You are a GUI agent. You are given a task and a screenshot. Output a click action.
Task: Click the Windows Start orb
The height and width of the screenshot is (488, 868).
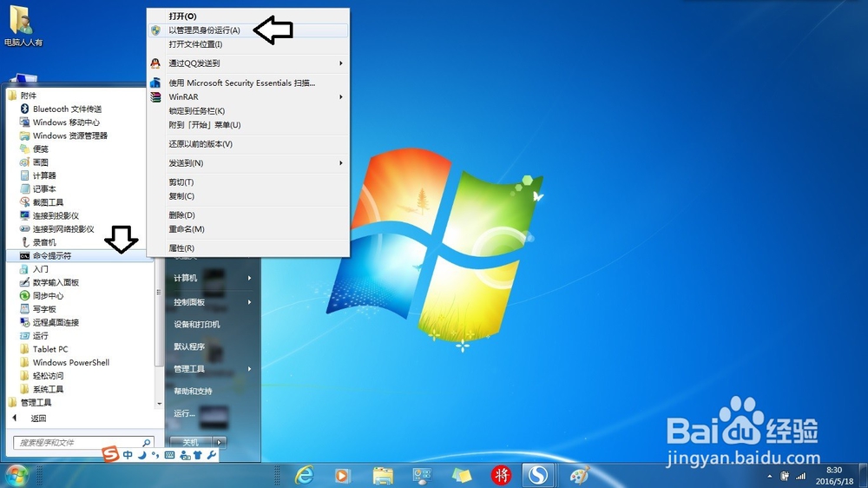click(x=16, y=476)
